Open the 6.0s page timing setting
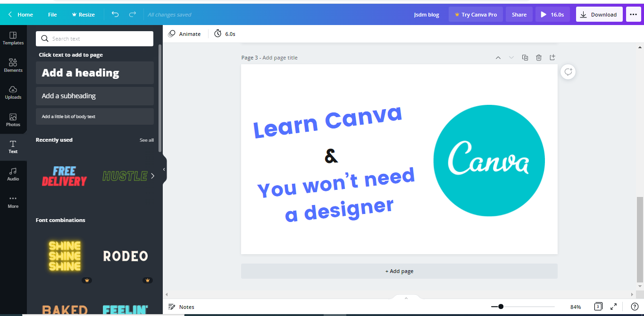This screenshot has width=644, height=316. click(225, 34)
